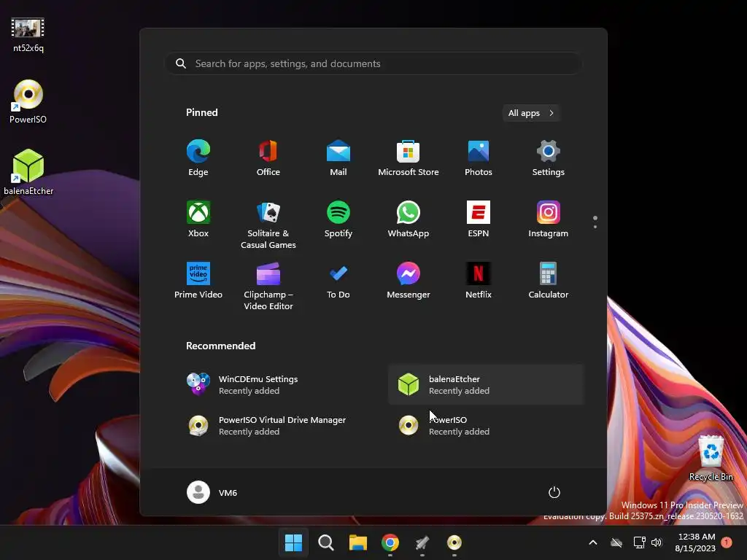Launch the Photos app
The width and height of the screenshot is (747, 560).
pyautogui.click(x=479, y=157)
